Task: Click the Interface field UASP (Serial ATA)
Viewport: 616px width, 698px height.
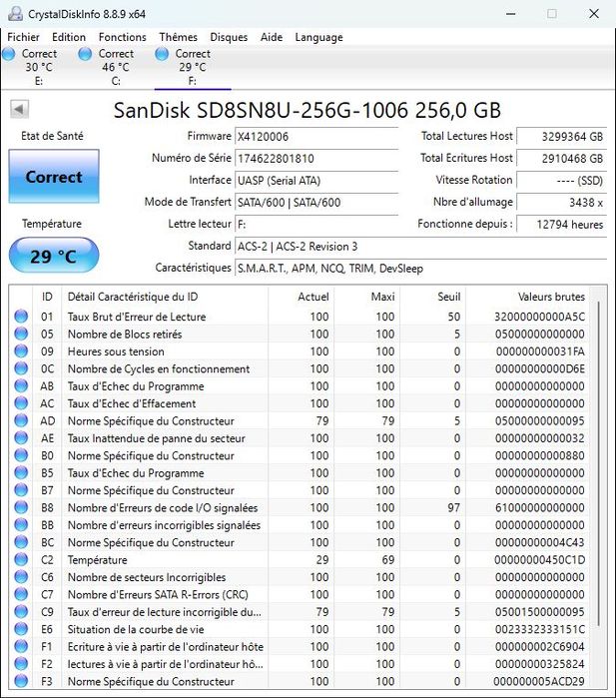Action: click(316, 181)
